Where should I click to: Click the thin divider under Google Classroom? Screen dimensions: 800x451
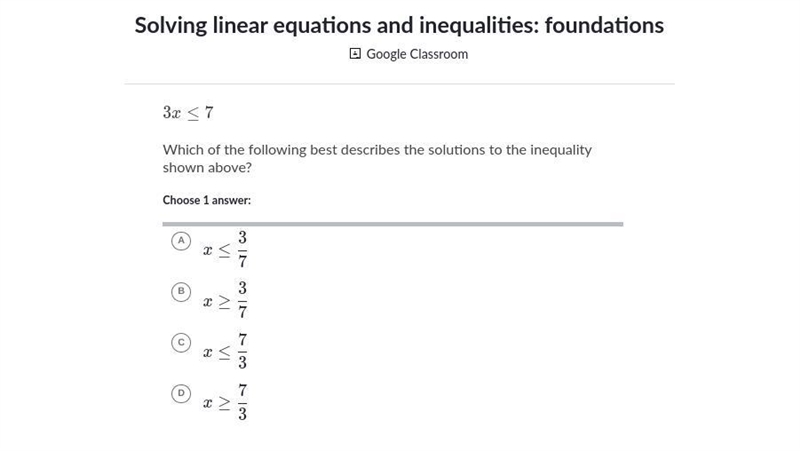[x=399, y=84]
